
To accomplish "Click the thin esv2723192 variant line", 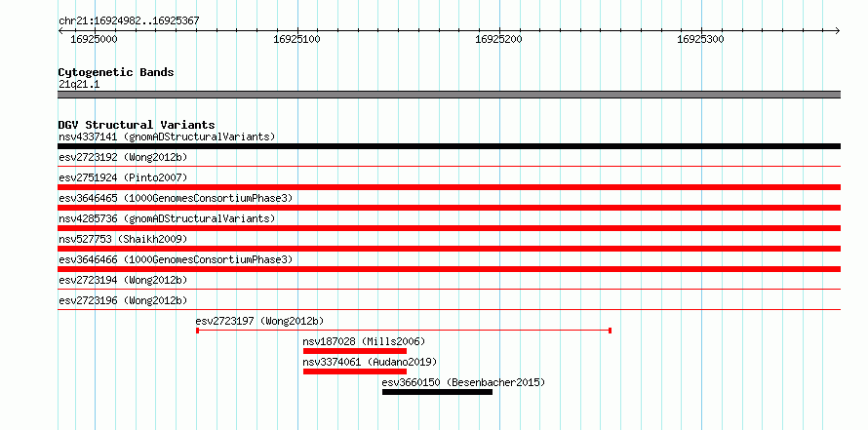I will coord(449,166).
